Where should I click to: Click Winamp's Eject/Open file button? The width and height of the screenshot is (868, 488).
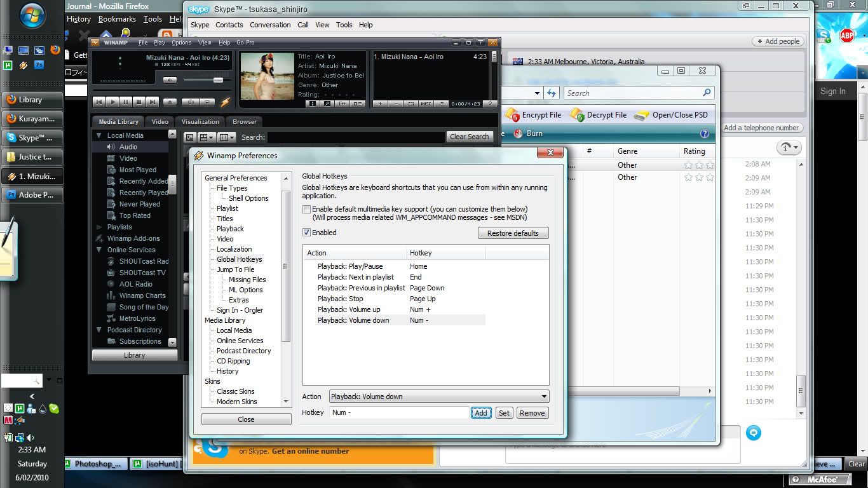click(170, 102)
